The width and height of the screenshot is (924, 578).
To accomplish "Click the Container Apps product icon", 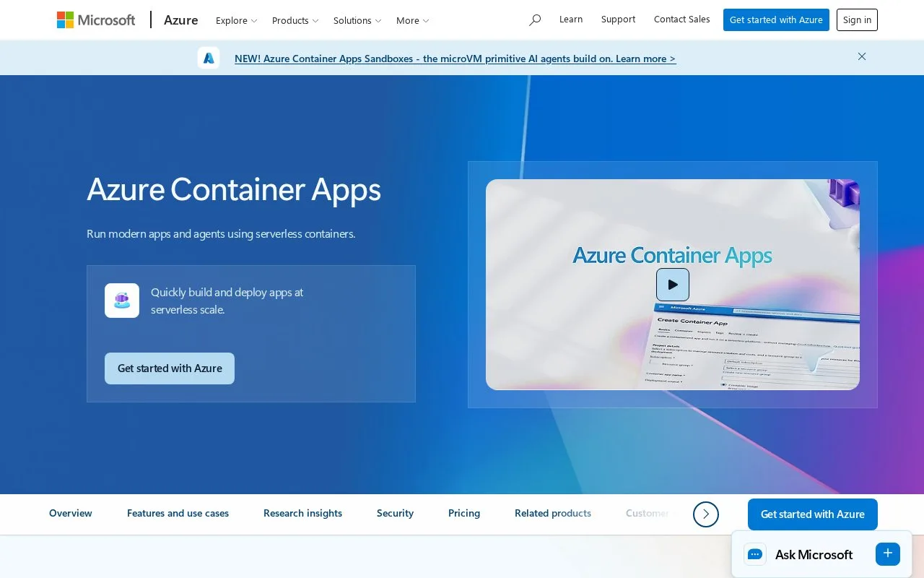I will click(x=122, y=301).
